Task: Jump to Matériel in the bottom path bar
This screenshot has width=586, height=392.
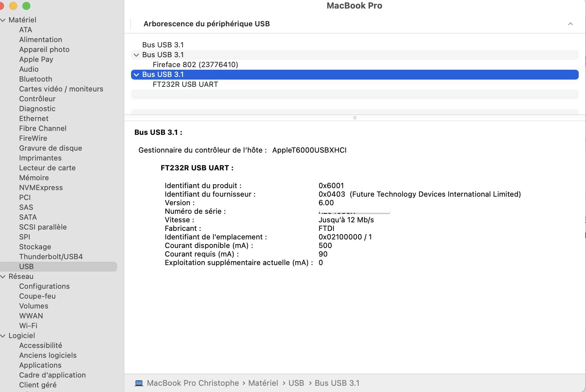Action: (x=263, y=383)
